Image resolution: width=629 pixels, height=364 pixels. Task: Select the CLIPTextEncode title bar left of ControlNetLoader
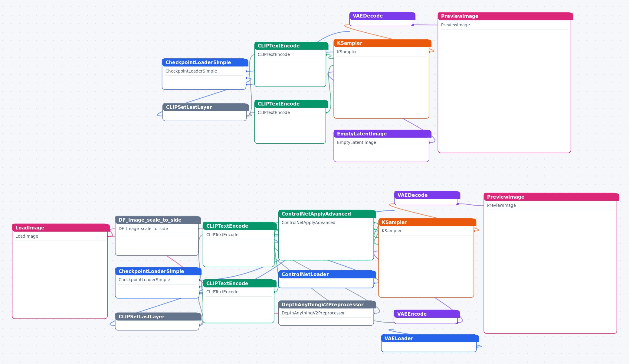240,283
